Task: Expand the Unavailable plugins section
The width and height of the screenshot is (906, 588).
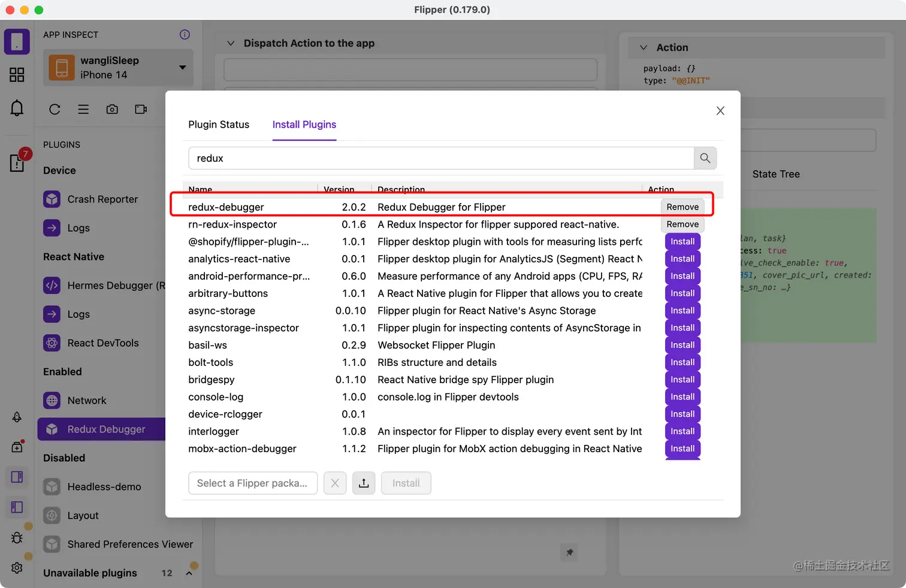Action: pos(189,573)
